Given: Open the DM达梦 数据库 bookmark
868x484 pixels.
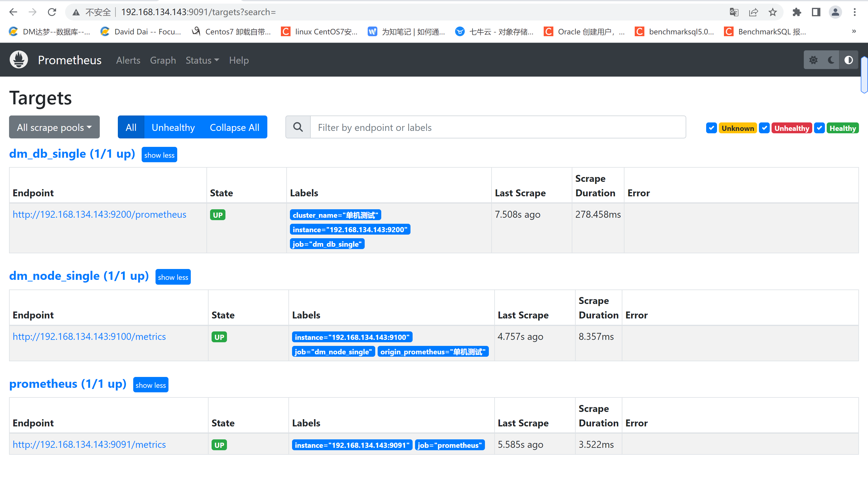Looking at the screenshot, I should click(49, 32).
